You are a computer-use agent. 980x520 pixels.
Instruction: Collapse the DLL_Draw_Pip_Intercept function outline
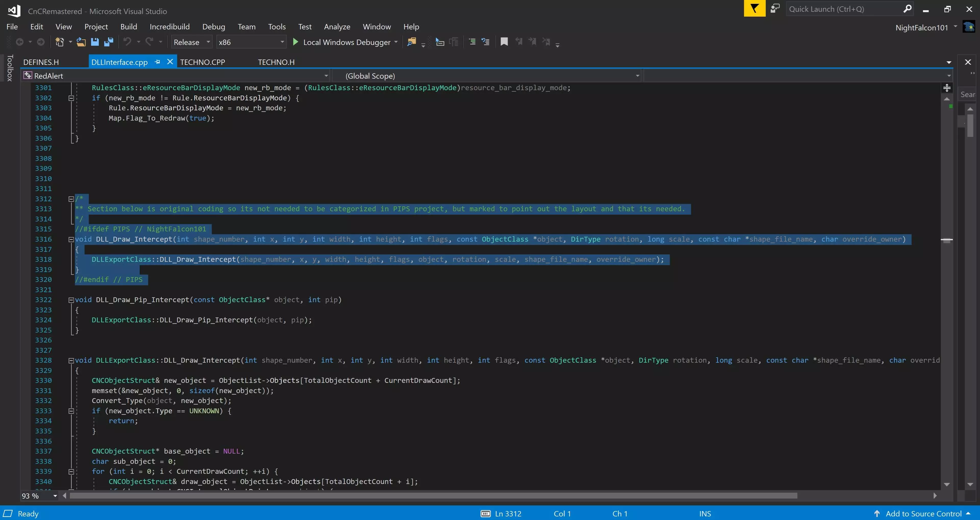71,300
